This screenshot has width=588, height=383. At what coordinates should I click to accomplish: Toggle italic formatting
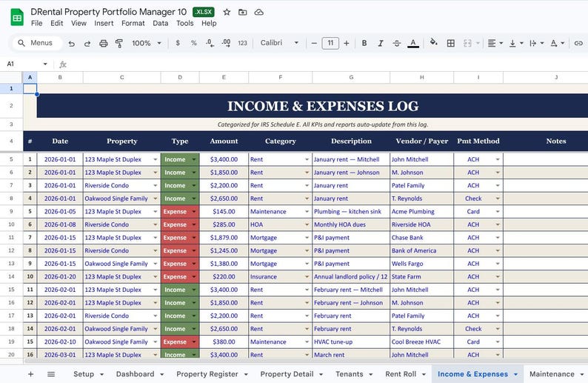coord(380,43)
